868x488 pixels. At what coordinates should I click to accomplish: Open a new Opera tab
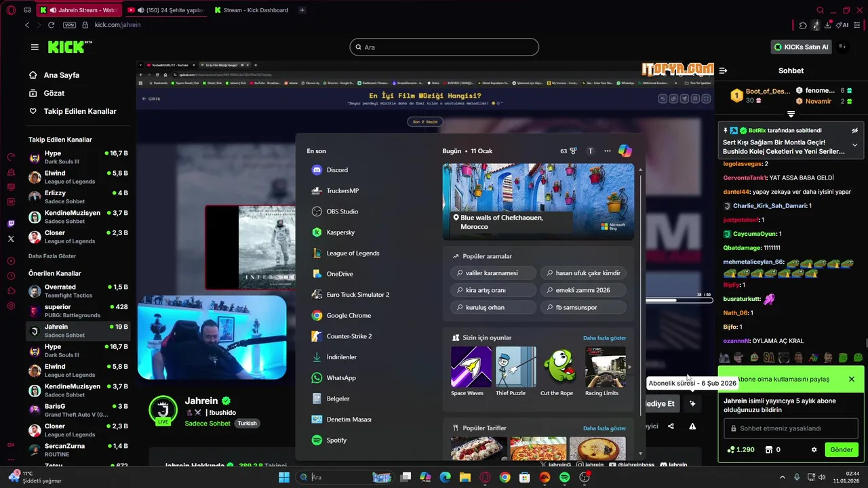tap(302, 10)
